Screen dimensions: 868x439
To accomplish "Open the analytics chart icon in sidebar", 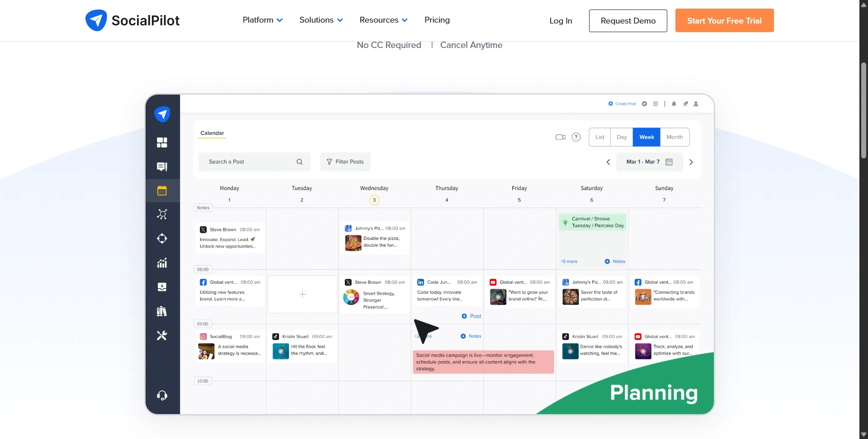I will coord(162,263).
